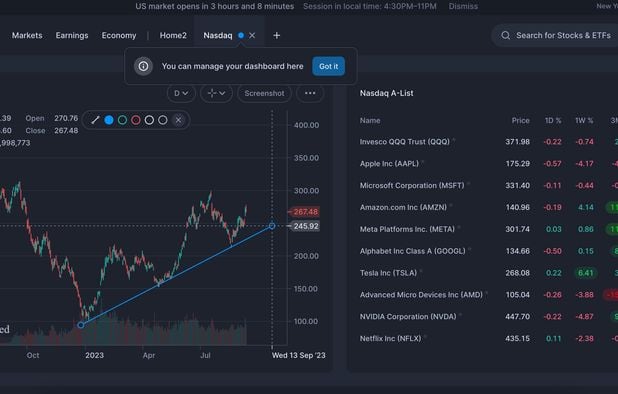Switch to the Home2 tab
The height and width of the screenshot is (394, 618).
(x=173, y=35)
